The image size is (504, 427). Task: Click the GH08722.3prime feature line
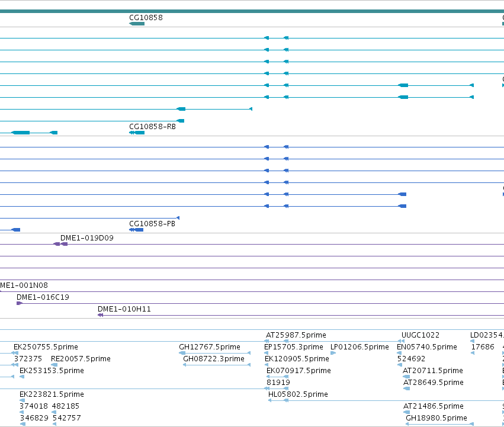point(217,365)
